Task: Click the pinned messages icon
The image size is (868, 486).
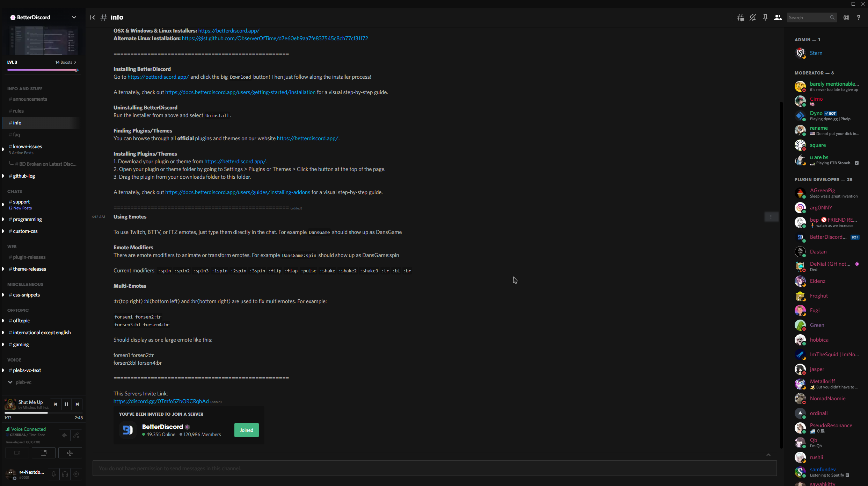Action: [765, 17]
